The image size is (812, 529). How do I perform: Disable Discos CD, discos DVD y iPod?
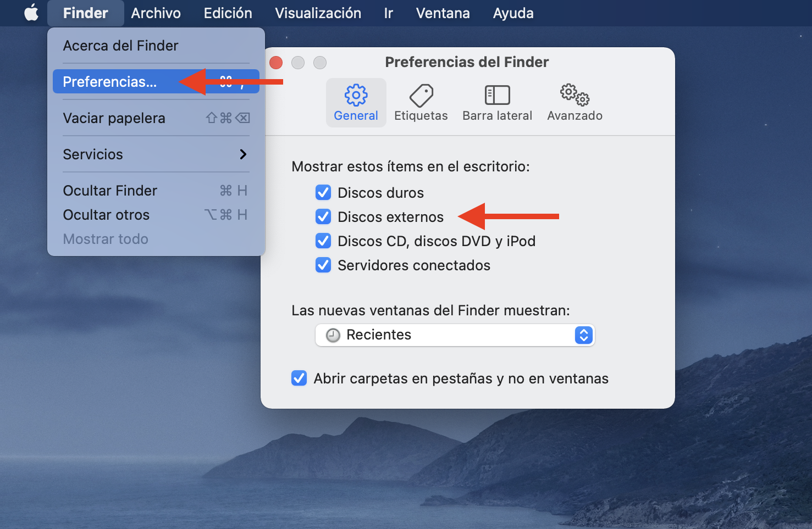323,241
